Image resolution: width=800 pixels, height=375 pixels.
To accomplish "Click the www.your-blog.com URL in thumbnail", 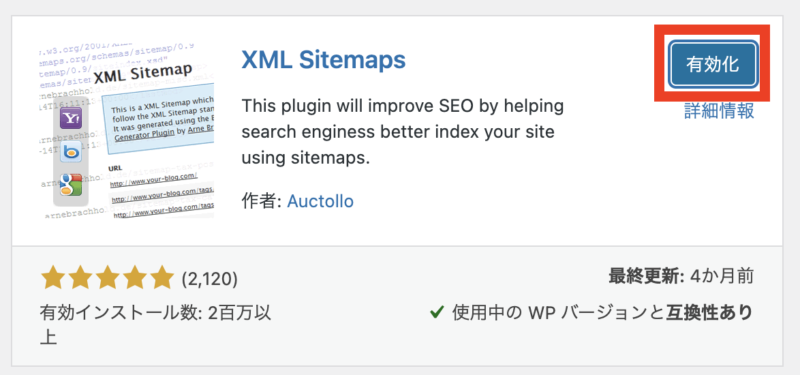I will pyautogui.click(x=153, y=177).
